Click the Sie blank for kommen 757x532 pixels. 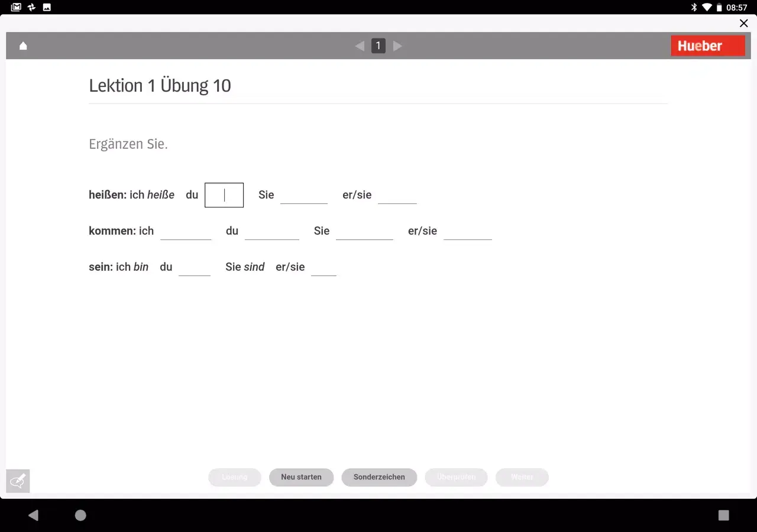364,233
